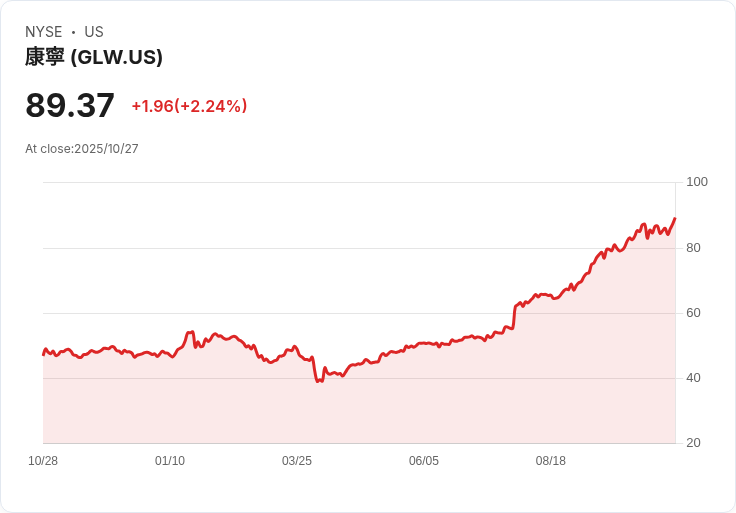Click the shaded area under the price line
Image resolution: width=736 pixels, height=513 pixels.
point(400,410)
